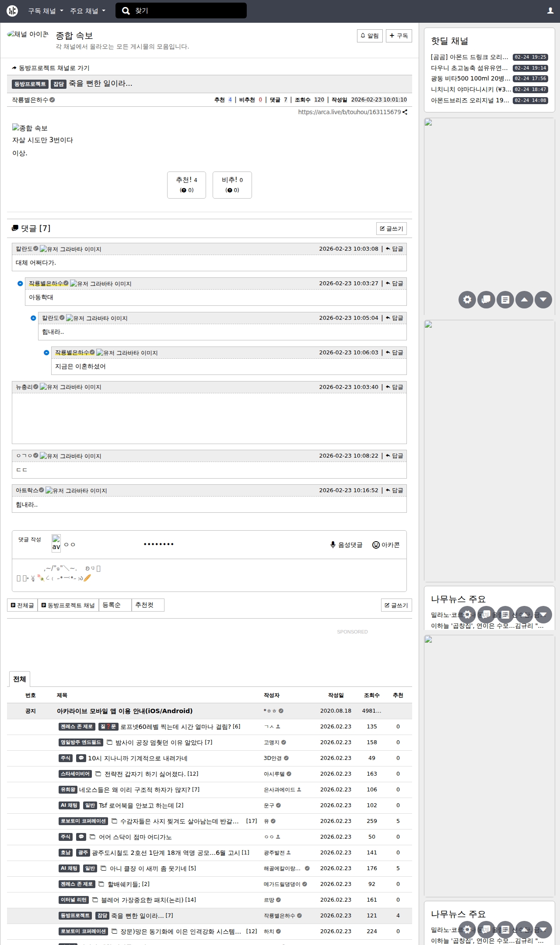Click the 잡담 category tag in post title
560x945 pixels.
(59, 84)
